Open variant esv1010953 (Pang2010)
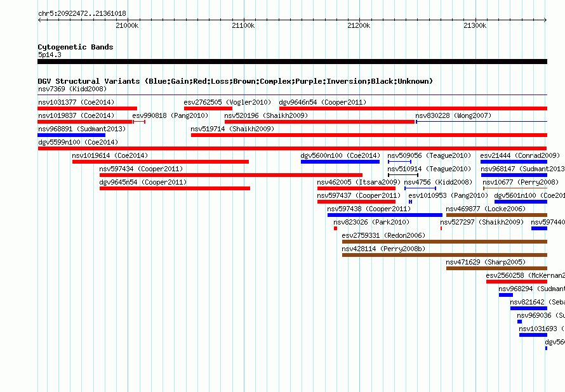 click(x=448, y=195)
